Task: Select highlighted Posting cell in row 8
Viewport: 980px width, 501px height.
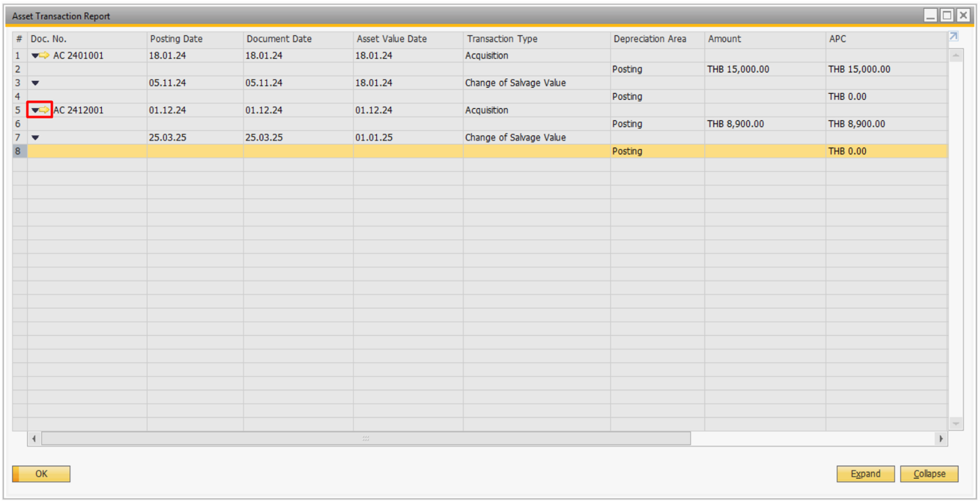Action: (x=657, y=151)
